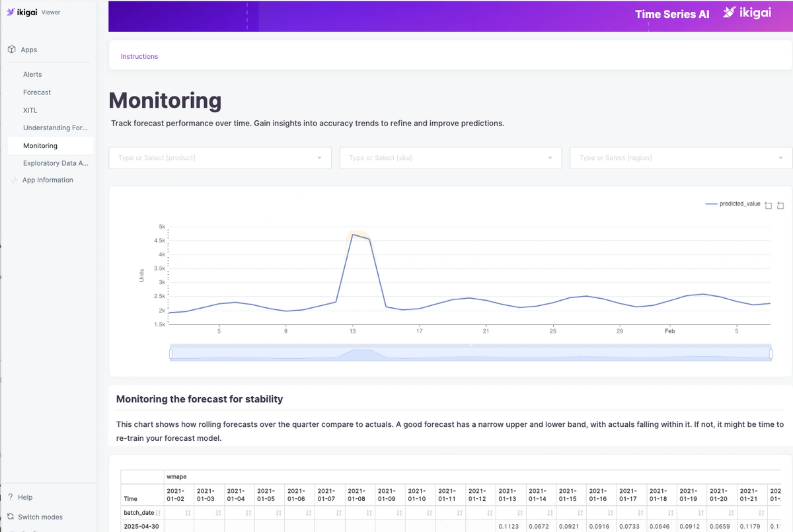Click the Apps section heading
The height and width of the screenshot is (532, 793).
(29, 50)
